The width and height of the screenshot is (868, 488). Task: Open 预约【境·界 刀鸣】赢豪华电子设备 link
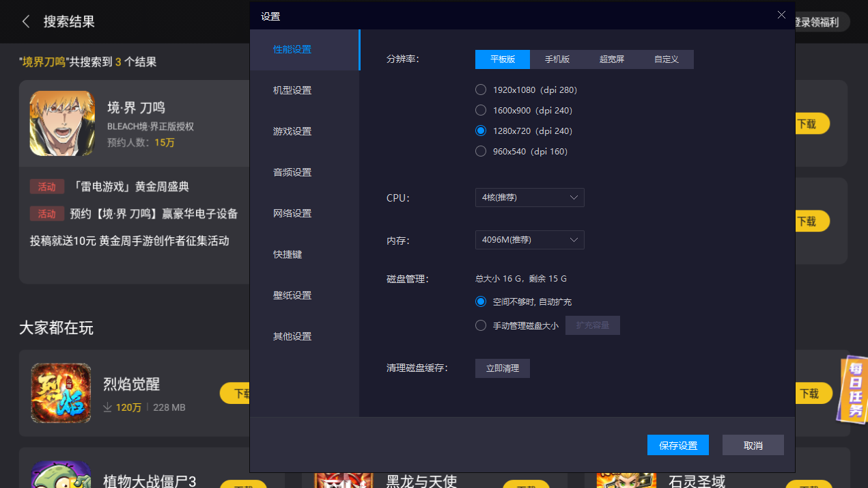coord(154,214)
